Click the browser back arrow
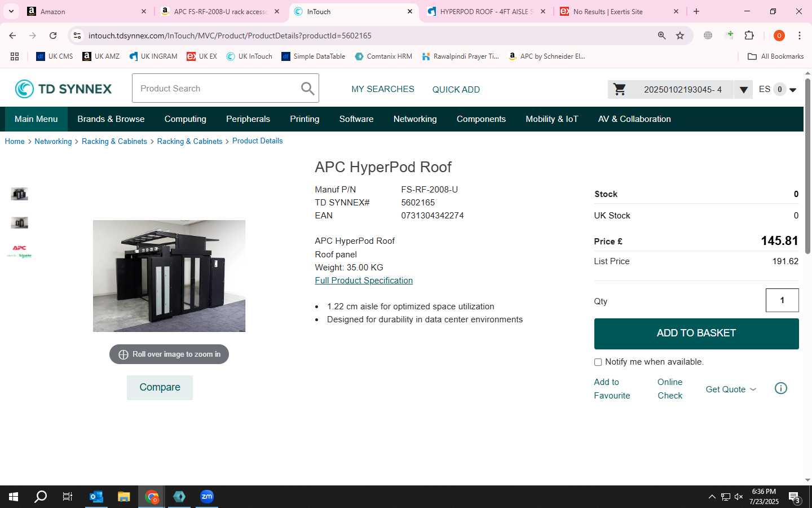This screenshot has height=508, width=812. pos(12,36)
